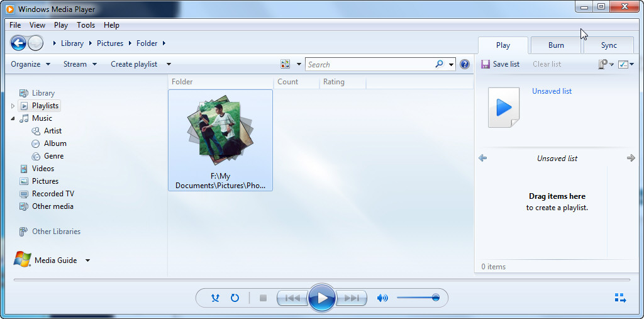Expand breadcrumb arrow after Folder
644x319 pixels.
click(x=164, y=43)
